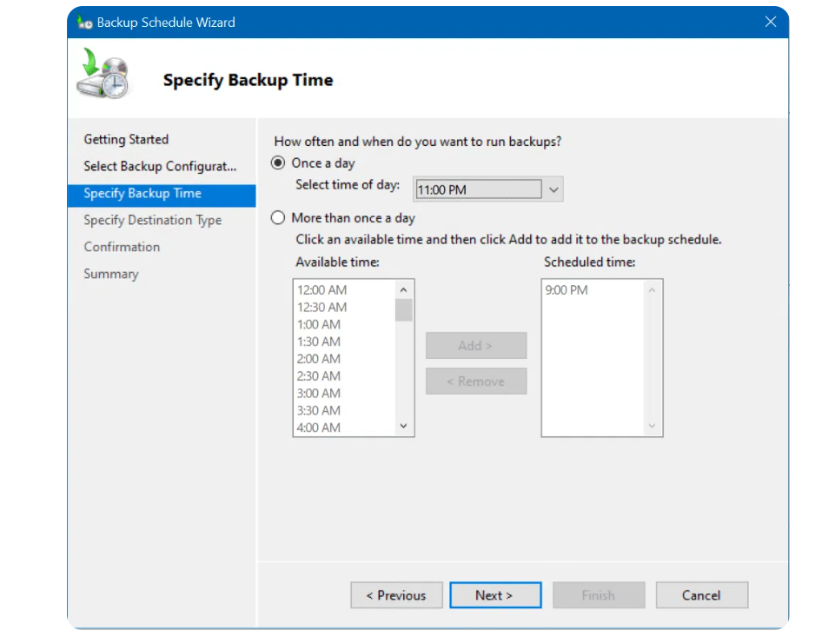This screenshot has width=815, height=644.
Task: Select 9:00 PM in Scheduled time list
Action: click(x=567, y=290)
